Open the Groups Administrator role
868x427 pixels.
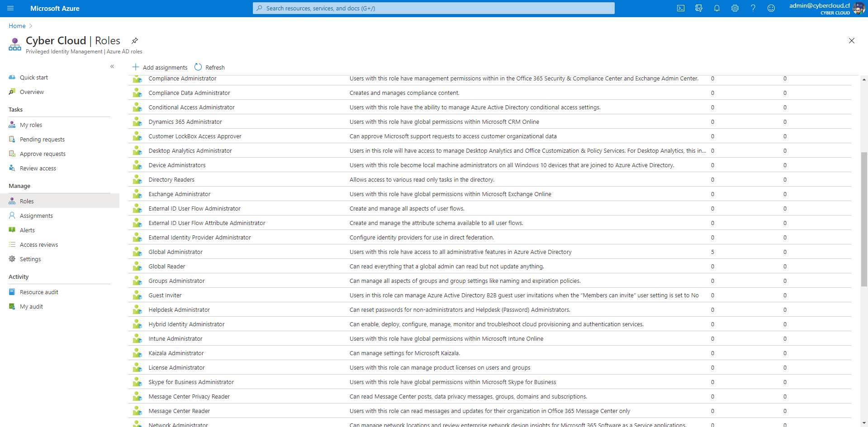[176, 281]
